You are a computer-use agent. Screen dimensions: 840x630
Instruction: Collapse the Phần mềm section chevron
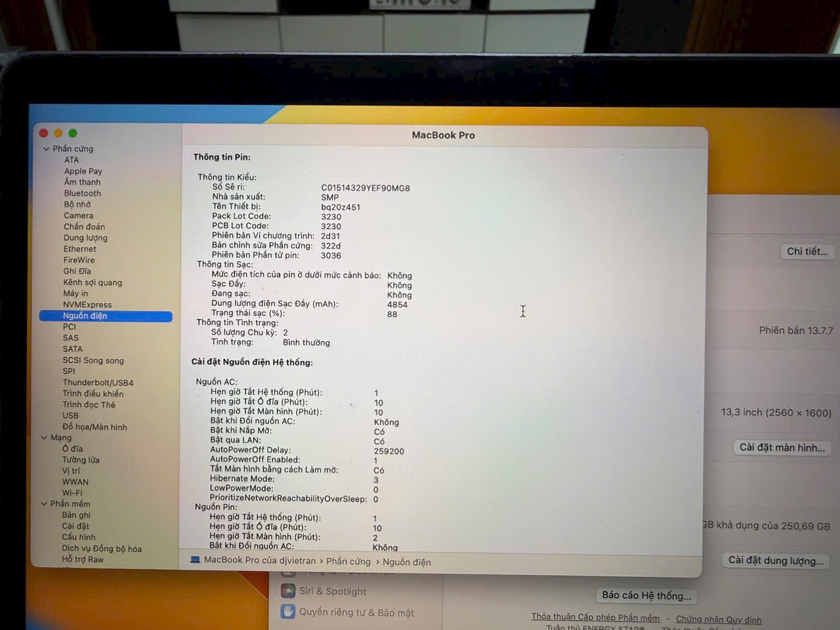[x=44, y=504]
